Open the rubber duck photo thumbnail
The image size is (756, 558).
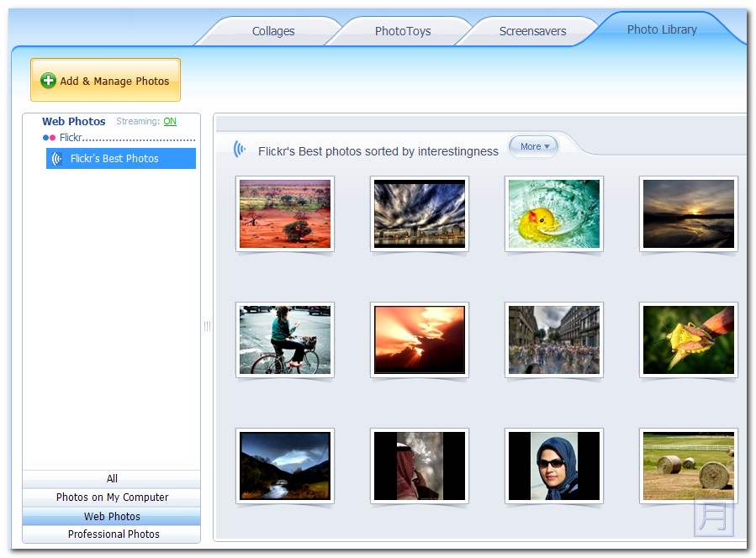point(553,213)
